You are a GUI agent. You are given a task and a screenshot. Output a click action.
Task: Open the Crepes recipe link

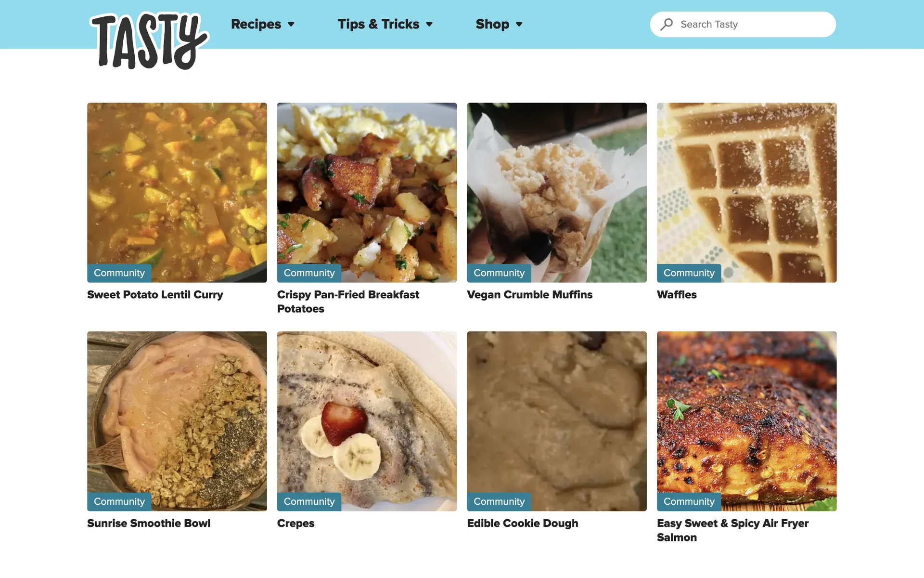(295, 523)
